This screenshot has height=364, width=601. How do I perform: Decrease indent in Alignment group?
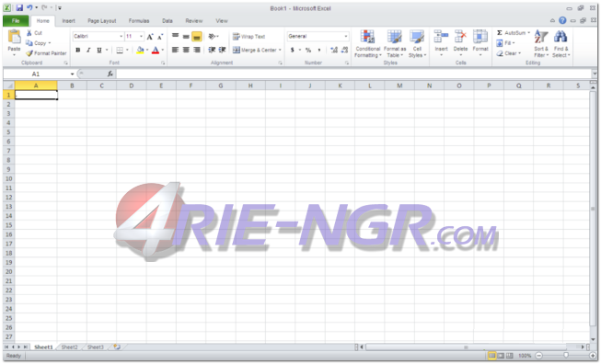(212, 51)
